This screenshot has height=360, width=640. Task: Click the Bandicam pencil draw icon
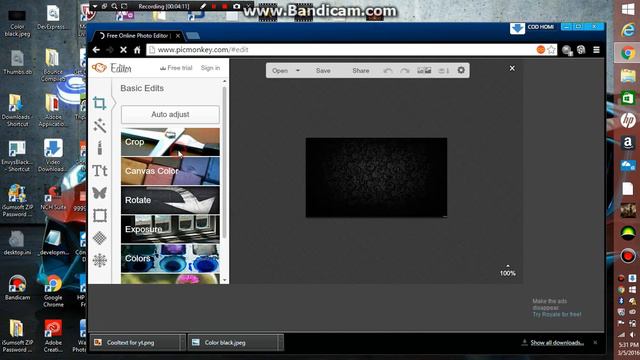pos(203,7)
